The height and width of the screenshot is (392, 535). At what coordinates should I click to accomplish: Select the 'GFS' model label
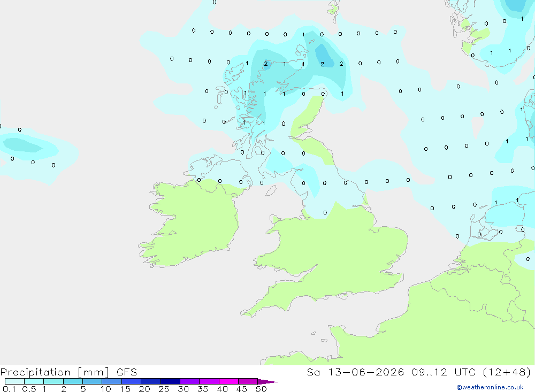click(x=127, y=372)
